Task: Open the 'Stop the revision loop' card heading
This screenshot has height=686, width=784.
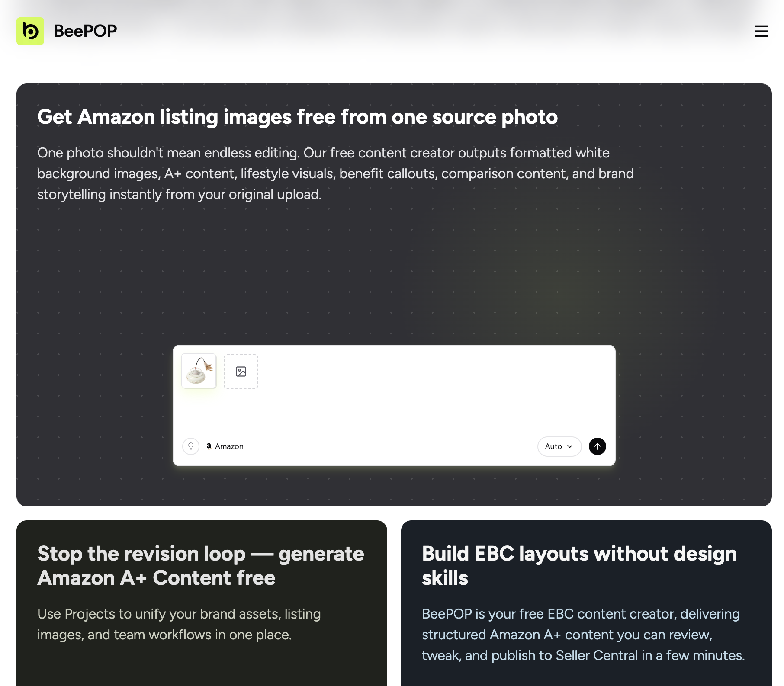Action: coord(201,566)
